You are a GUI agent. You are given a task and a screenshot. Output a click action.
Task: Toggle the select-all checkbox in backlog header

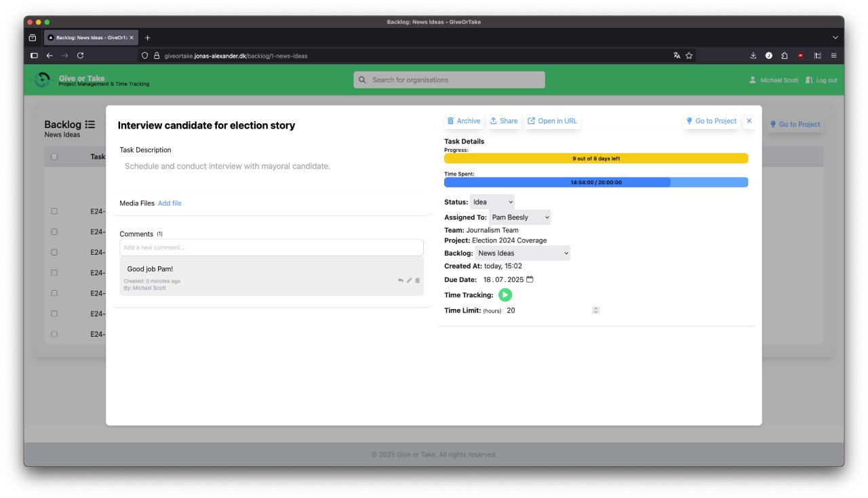tap(54, 157)
